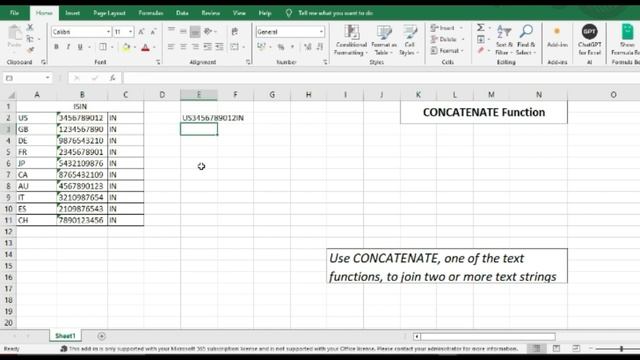The width and height of the screenshot is (640, 360).
Task: Click the Increase Indent icon
Action: coord(220,47)
